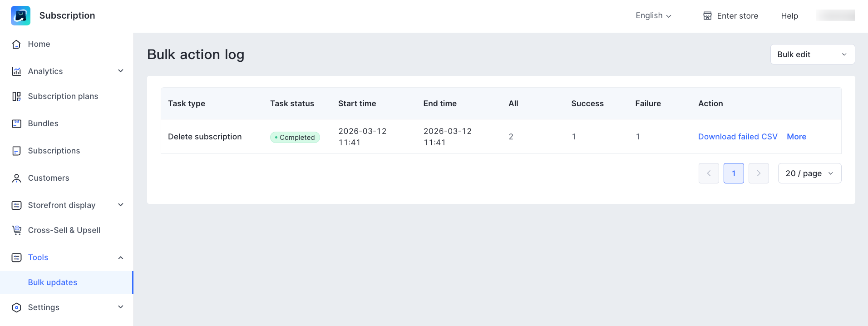Click the Settings hexagon icon
Screen dimensions: 868x326
click(x=16, y=307)
